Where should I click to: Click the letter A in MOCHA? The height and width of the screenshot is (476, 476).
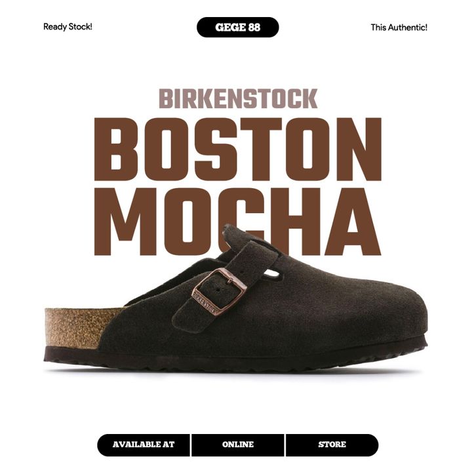pos(353,222)
